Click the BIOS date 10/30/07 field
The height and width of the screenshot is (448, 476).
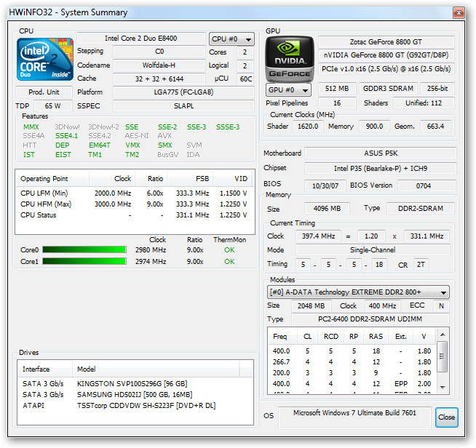[325, 185]
